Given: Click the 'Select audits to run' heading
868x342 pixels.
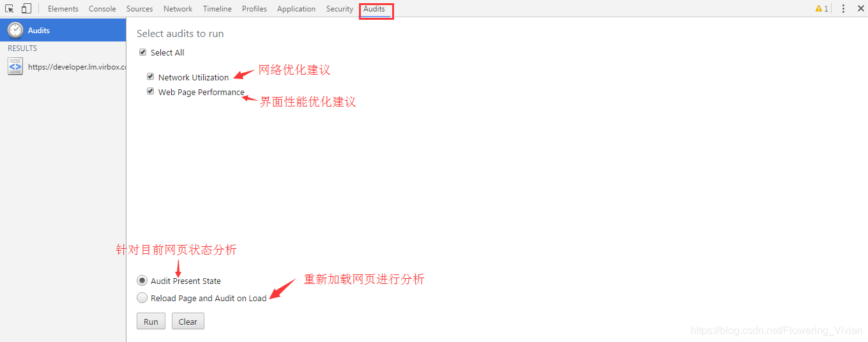Looking at the screenshot, I should pos(180,34).
